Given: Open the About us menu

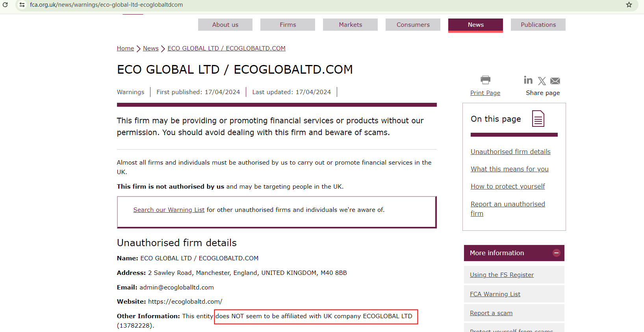Looking at the screenshot, I should tap(225, 24).
